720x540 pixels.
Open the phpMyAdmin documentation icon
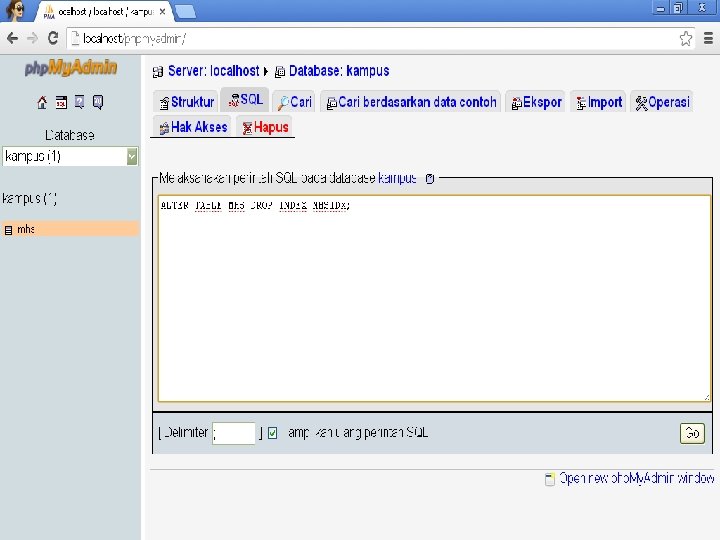[x=79, y=102]
